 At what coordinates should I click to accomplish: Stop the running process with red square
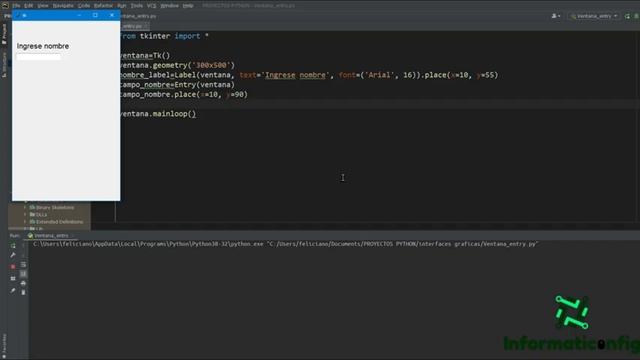13,267
